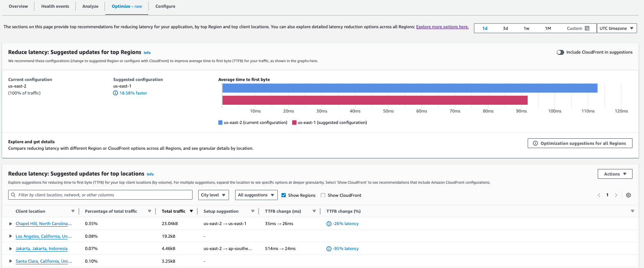Click the table settings gear icon
This screenshot has width=644, height=268.
tap(628, 195)
